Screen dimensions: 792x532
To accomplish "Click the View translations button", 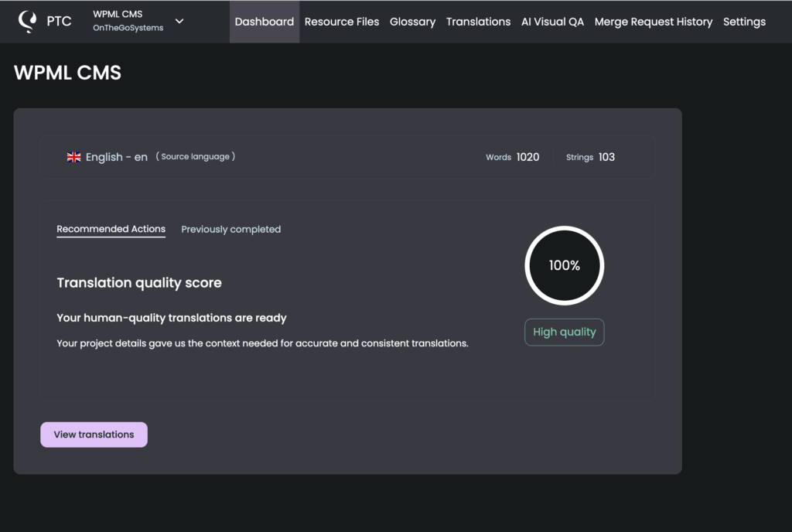I will click(x=94, y=435).
